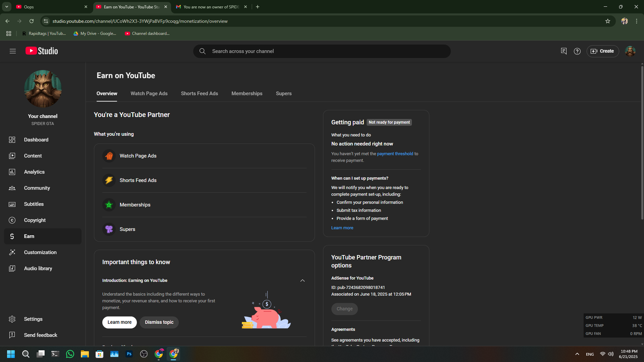Open WhatsApp from the taskbar
Viewport: 644px width, 362px height.
[70, 354]
